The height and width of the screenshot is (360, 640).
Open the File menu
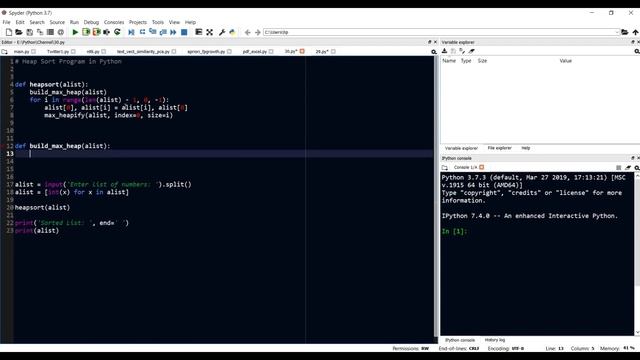[7, 22]
